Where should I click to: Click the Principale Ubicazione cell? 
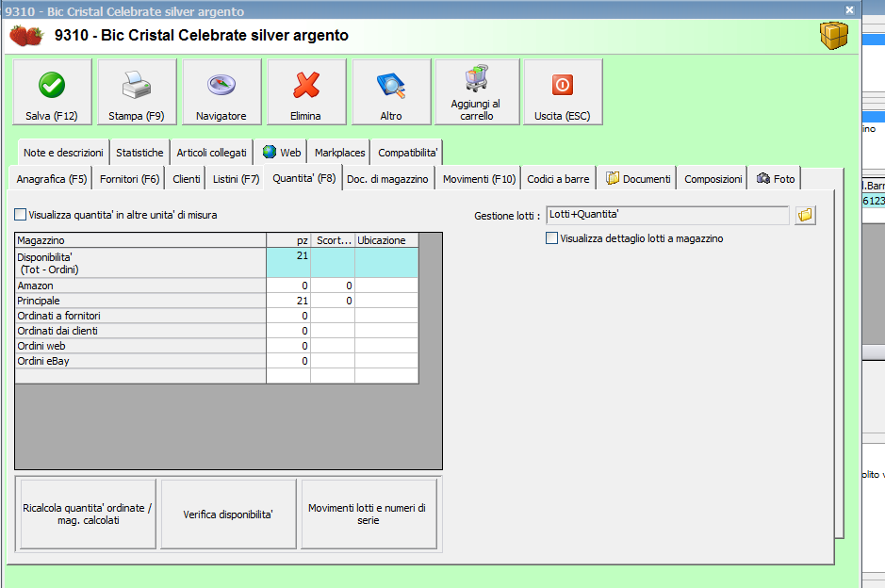386,301
